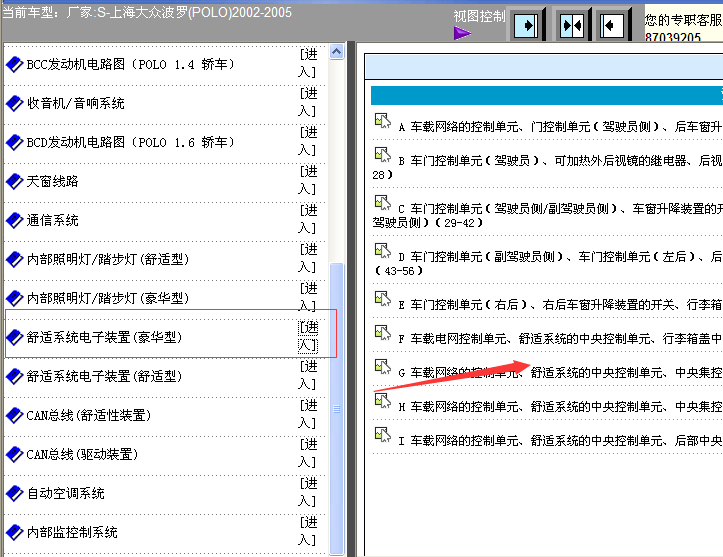The width and height of the screenshot is (723, 557).
Task: Click view control split-center arrows button
Action: coord(572,25)
